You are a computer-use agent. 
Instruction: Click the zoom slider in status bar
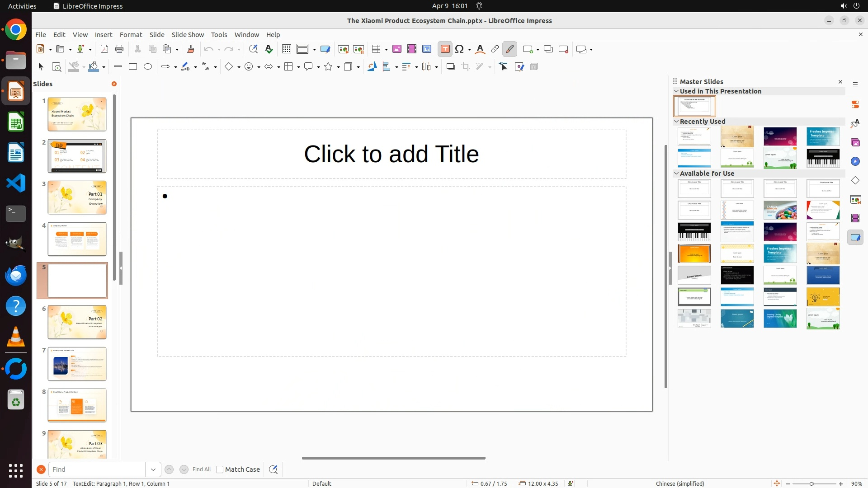(x=811, y=484)
